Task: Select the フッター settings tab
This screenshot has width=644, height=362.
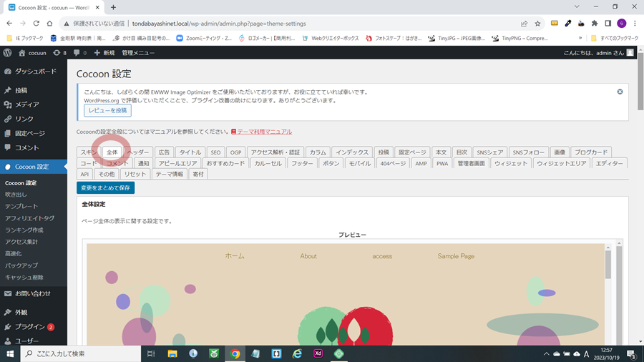Action: click(x=302, y=163)
